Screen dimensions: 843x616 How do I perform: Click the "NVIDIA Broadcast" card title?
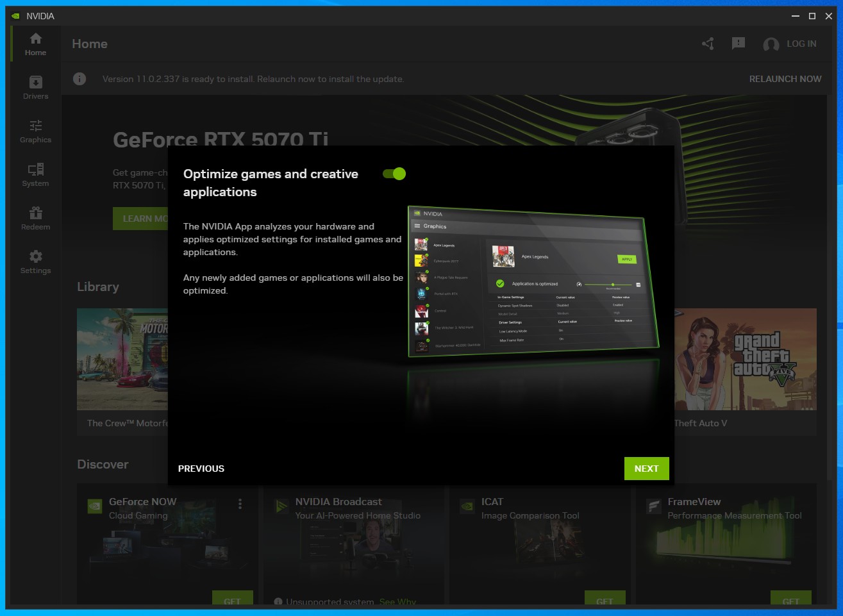338,502
